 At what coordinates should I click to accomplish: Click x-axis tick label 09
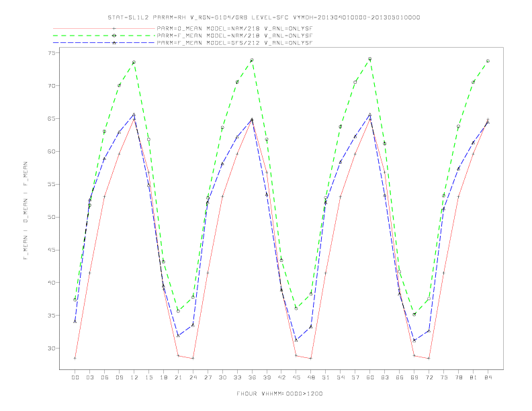(x=119, y=377)
